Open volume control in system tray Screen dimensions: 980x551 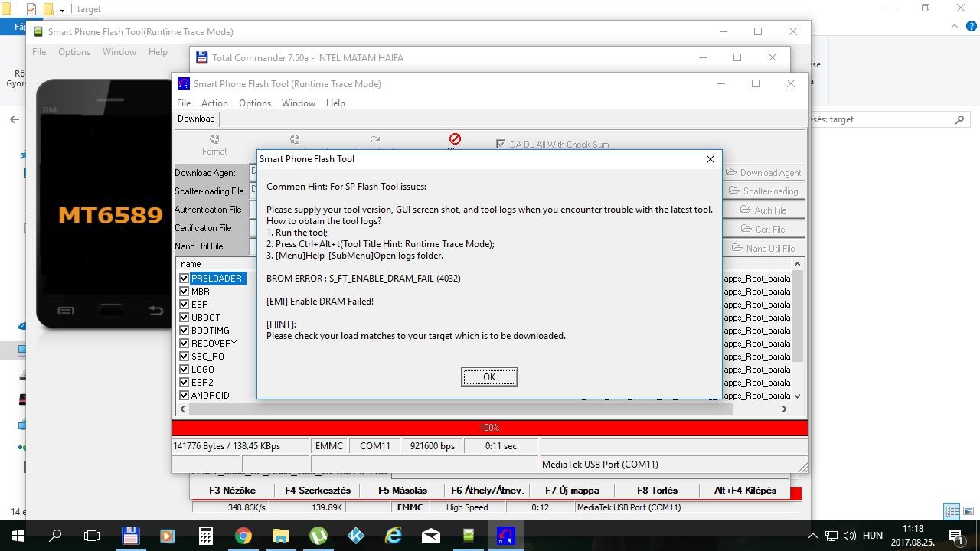[x=851, y=536]
